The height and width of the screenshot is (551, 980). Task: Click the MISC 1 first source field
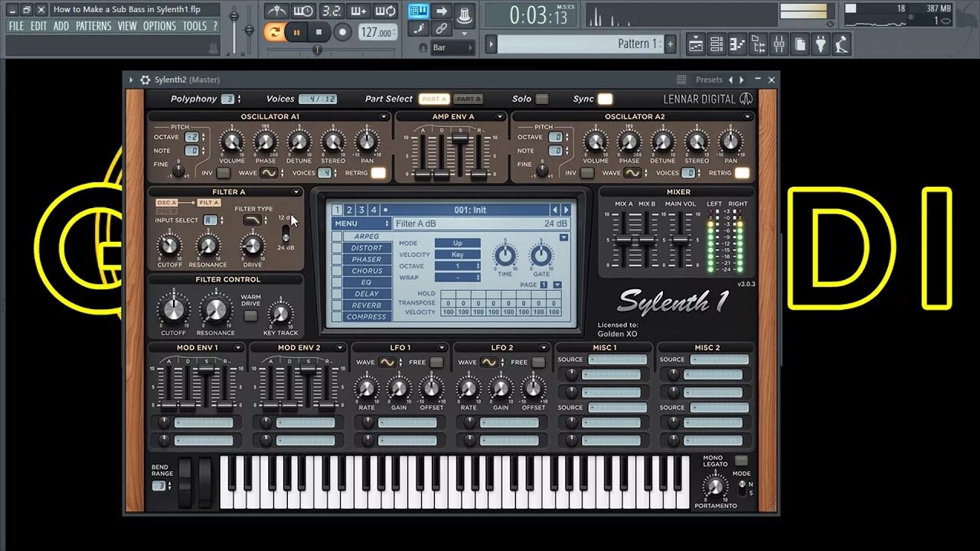(618, 360)
